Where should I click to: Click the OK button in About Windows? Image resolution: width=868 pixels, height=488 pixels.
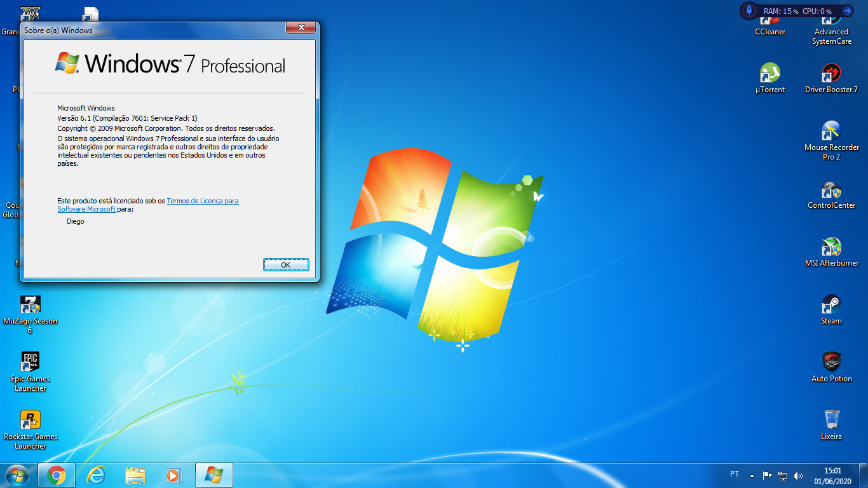point(286,265)
